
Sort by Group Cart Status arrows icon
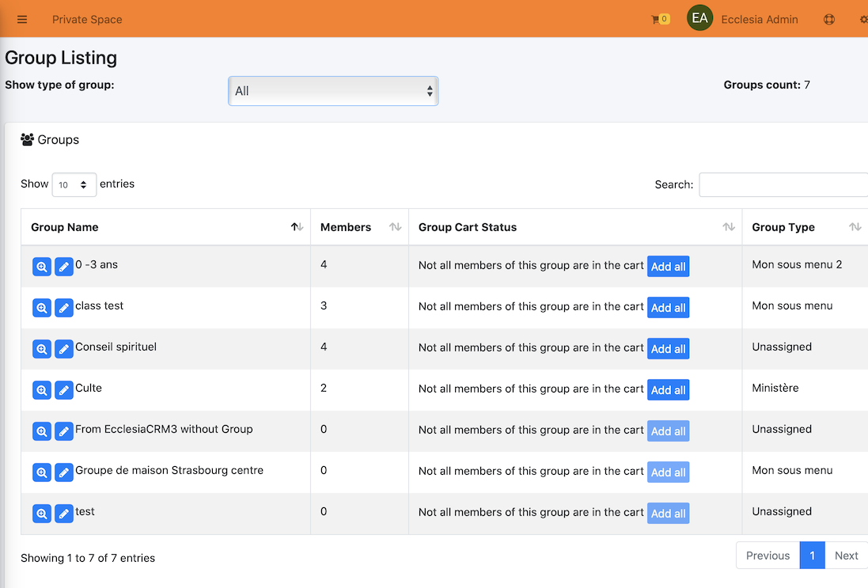click(729, 227)
